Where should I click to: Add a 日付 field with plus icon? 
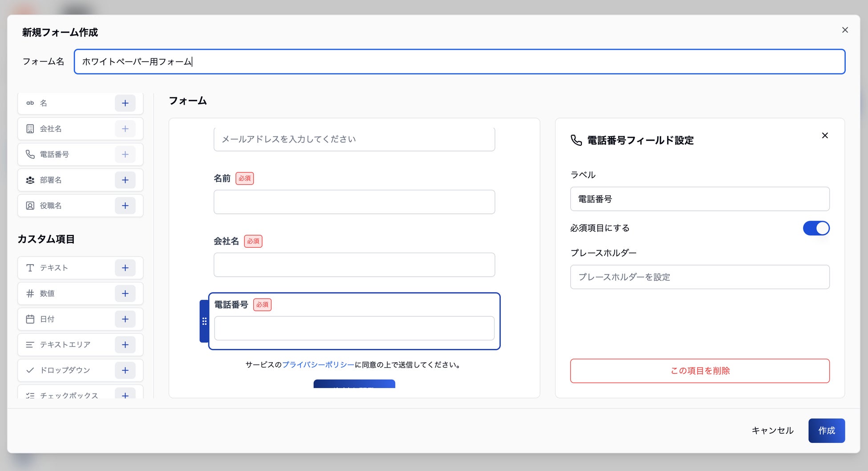(125, 319)
